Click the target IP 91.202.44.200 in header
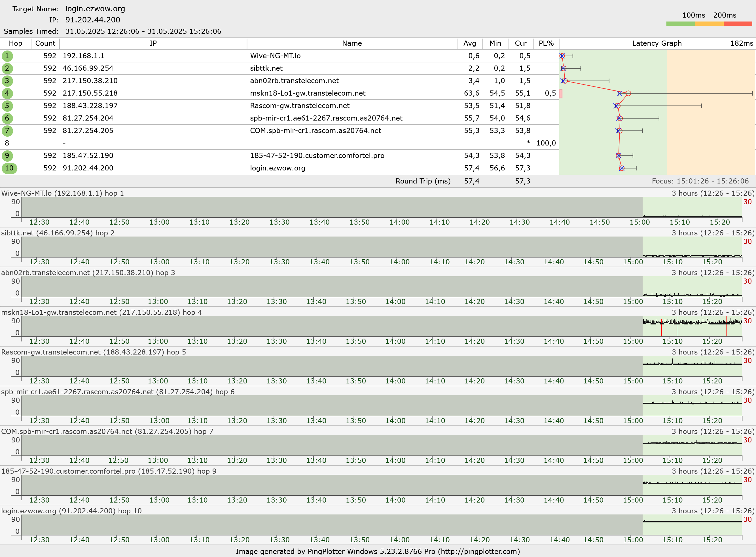The height and width of the screenshot is (557, 756). point(93,20)
